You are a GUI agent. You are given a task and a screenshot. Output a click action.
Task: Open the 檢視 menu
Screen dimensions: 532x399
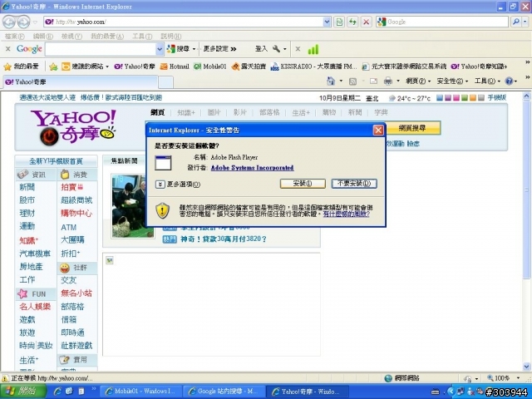71,36
